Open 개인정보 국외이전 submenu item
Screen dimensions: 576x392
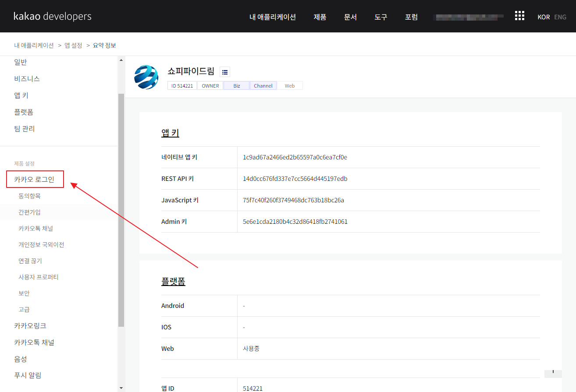pyautogui.click(x=41, y=244)
